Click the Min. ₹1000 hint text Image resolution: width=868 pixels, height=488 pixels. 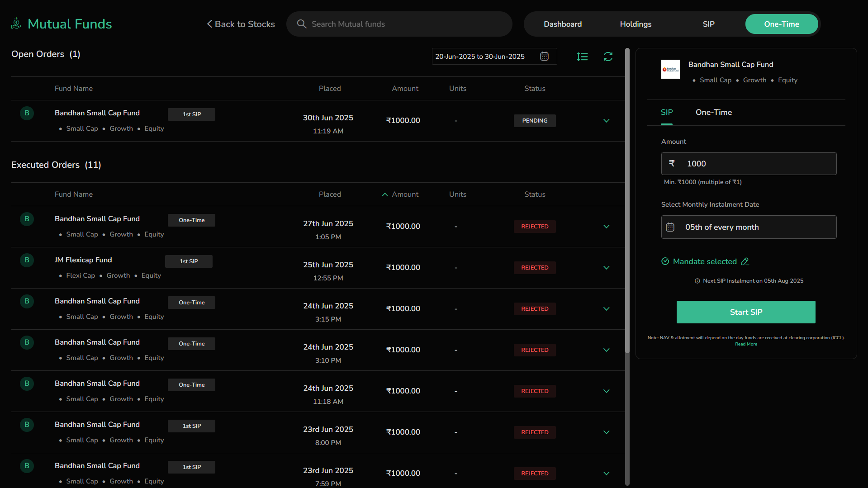702,182
